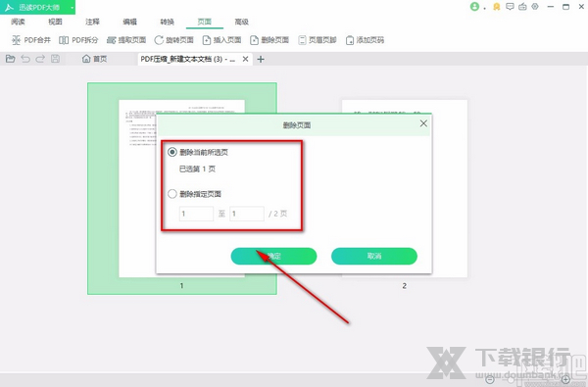Select the PDF拆分 split tool
Viewport: 588px width, 387px height.
point(78,40)
